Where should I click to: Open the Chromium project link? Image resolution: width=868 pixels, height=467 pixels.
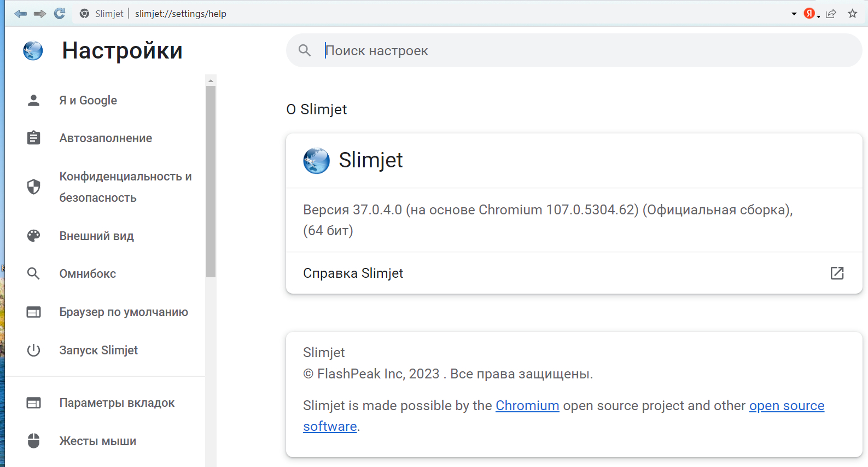(x=527, y=405)
